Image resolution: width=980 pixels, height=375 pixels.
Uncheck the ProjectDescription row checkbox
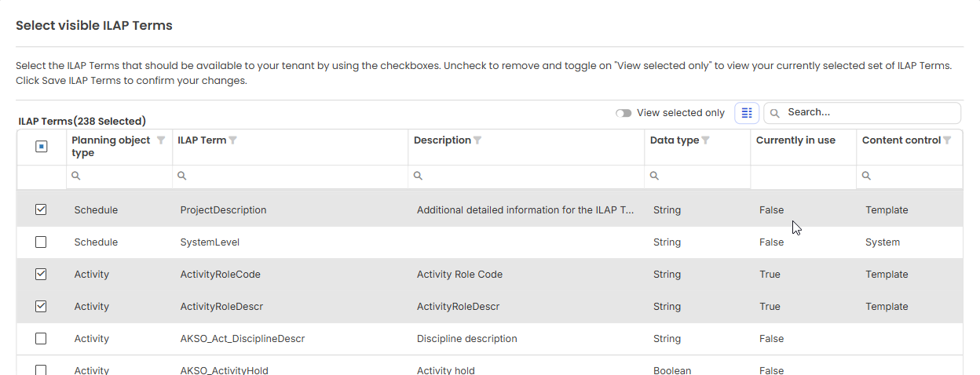point(41,210)
